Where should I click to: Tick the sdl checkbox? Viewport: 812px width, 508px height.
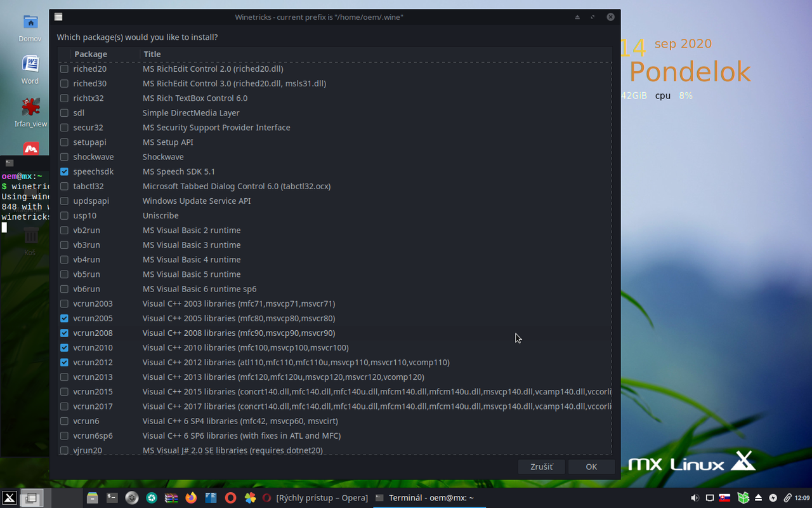(64, 112)
